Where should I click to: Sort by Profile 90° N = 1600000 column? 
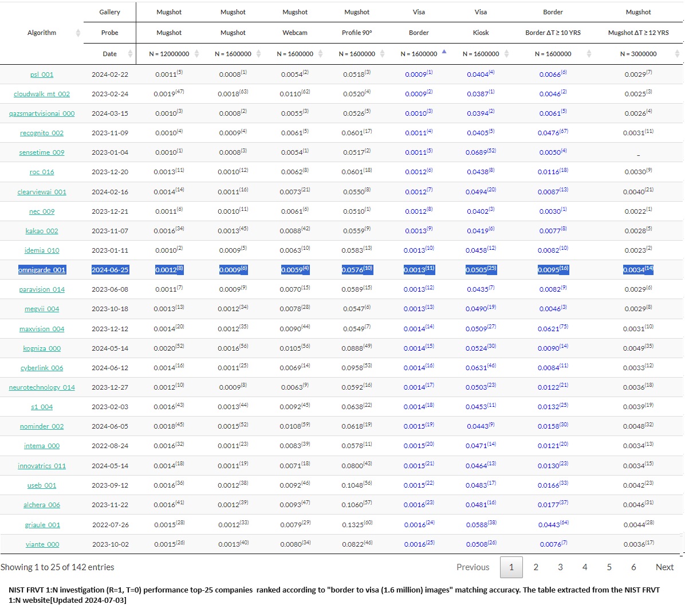(382, 54)
